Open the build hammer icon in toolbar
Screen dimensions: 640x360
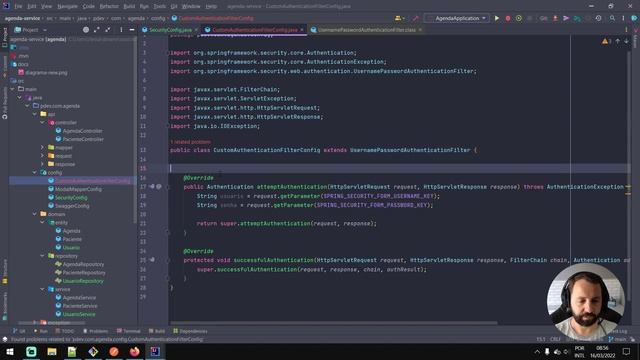[x=416, y=18]
